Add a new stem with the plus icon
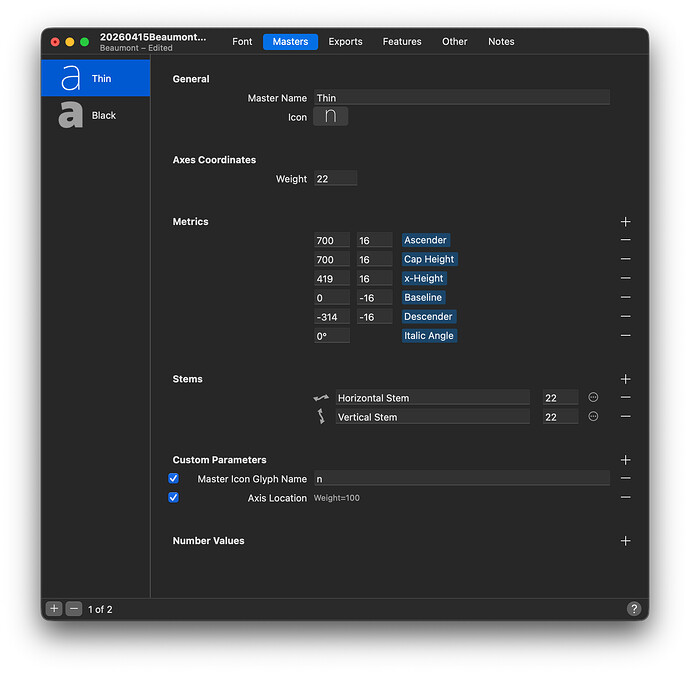The width and height of the screenshot is (690, 674). (x=625, y=380)
